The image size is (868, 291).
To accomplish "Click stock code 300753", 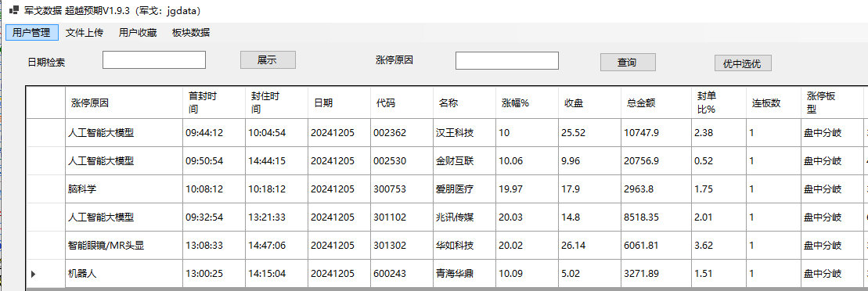I will [x=402, y=189].
